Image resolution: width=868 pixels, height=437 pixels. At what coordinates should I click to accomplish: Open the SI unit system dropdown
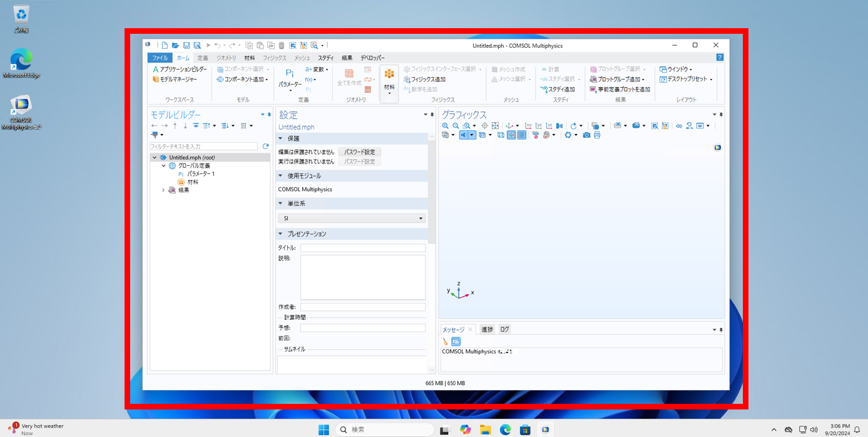[351, 218]
